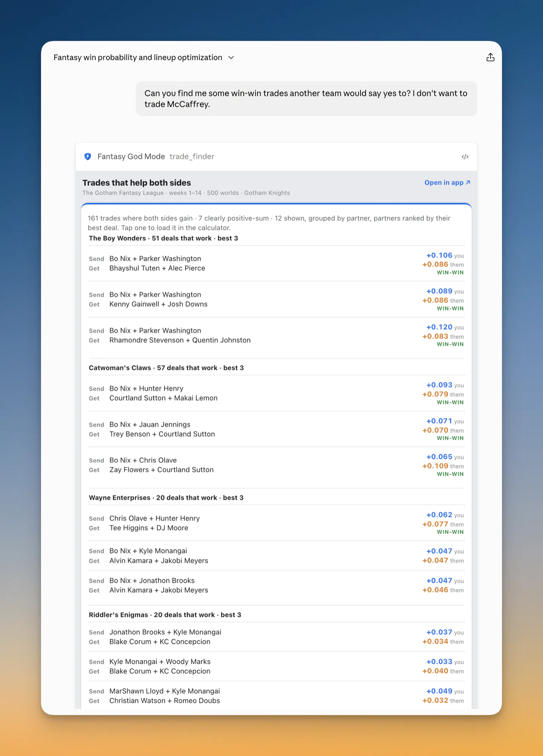Click the trade_finder tool name label
This screenshot has height=756, width=543.
click(x=192, y=156)
